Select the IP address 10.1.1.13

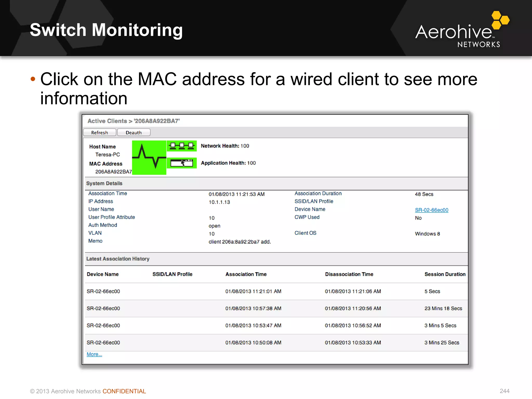(219, 202)
